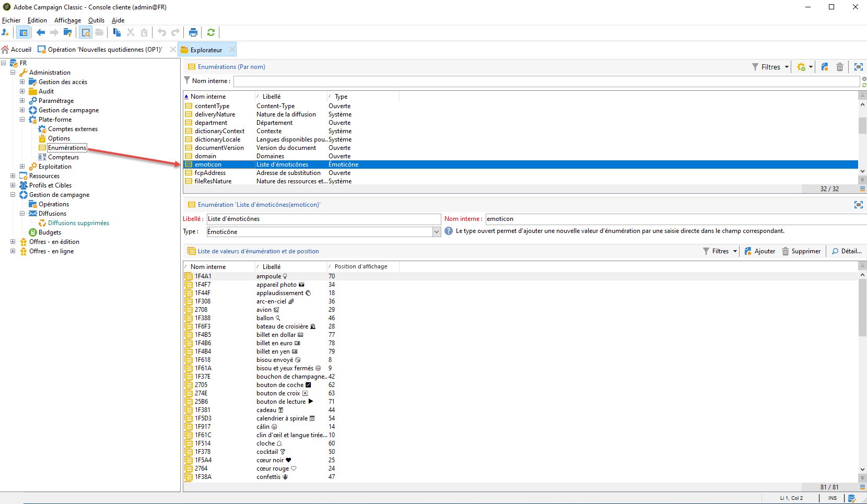This screenshot has height=504, width=867.
Task: Click the copy icon in the main toolbar
Action: pos(117,32)
